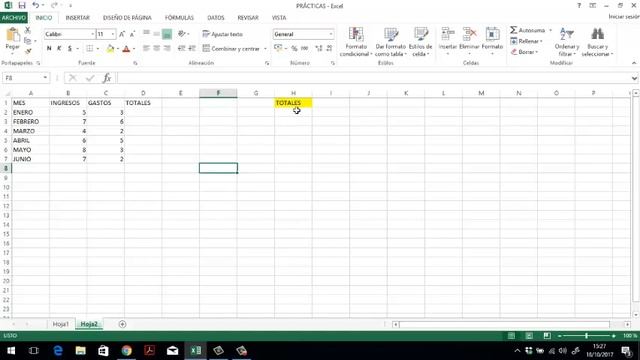This screenshot has height=360, width=640.
Task: Click the Cut scissors icon
Action: pyautogui.click(x=28, y=30)
